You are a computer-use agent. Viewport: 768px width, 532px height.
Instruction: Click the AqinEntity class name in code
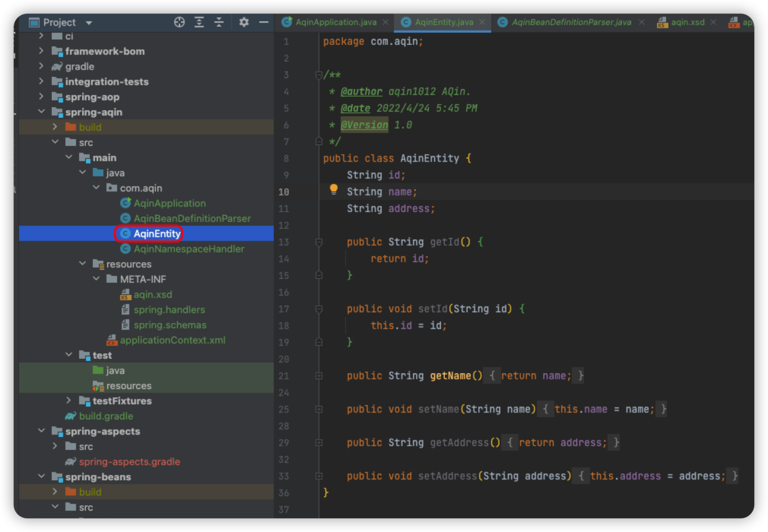coord(430,158)
